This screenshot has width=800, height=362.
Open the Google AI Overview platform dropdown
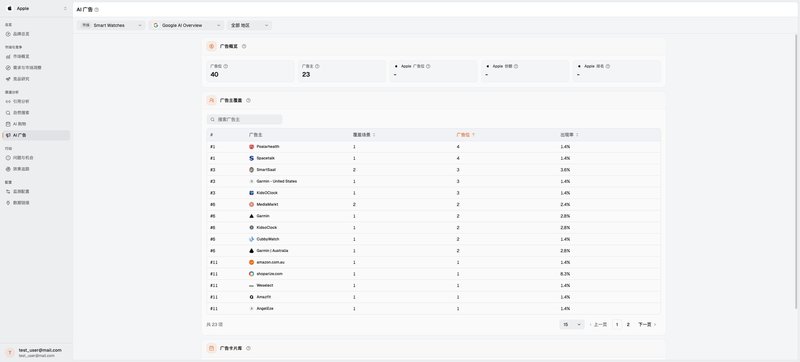(187, 25)
